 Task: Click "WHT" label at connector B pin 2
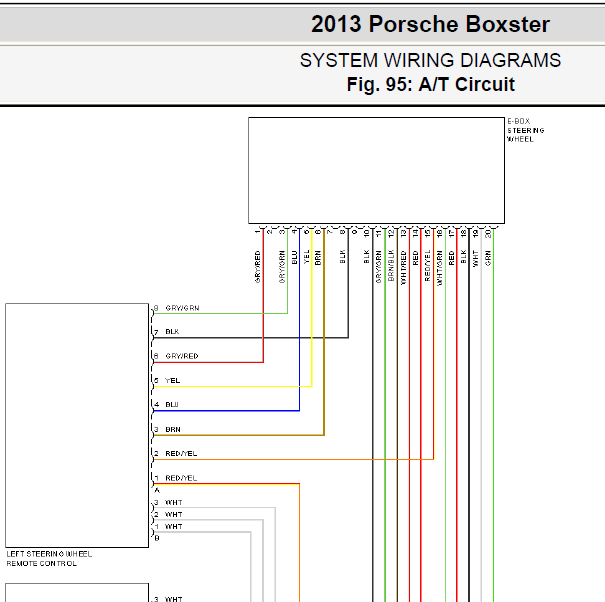tap(173, 514)
